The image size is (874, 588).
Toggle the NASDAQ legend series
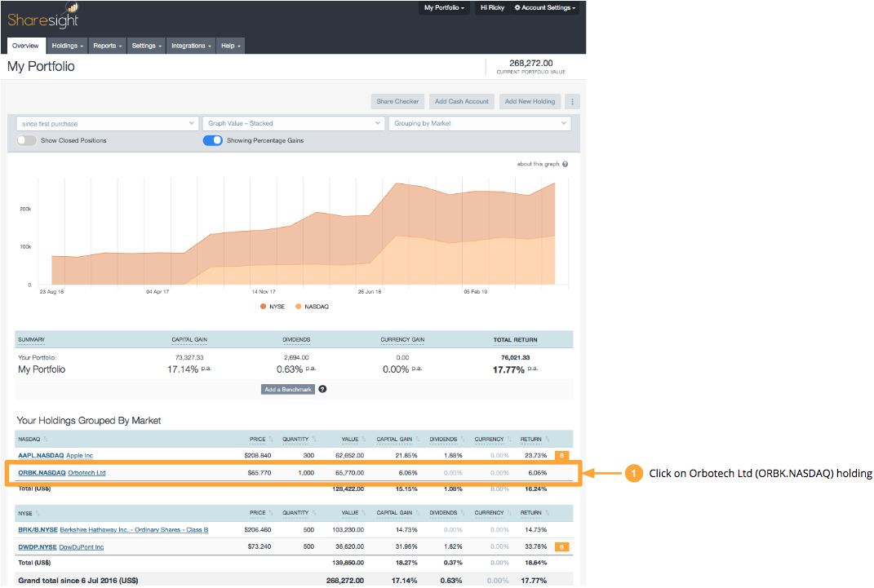pos(312,307)
